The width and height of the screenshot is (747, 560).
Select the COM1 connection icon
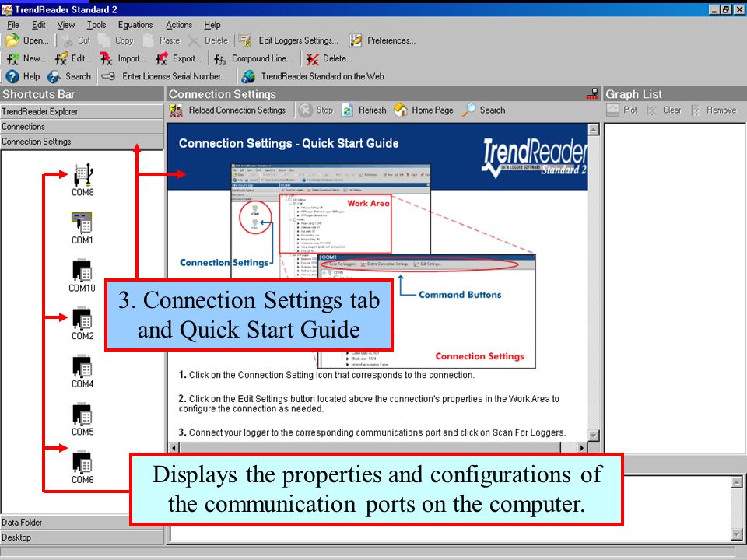(82, 228)
